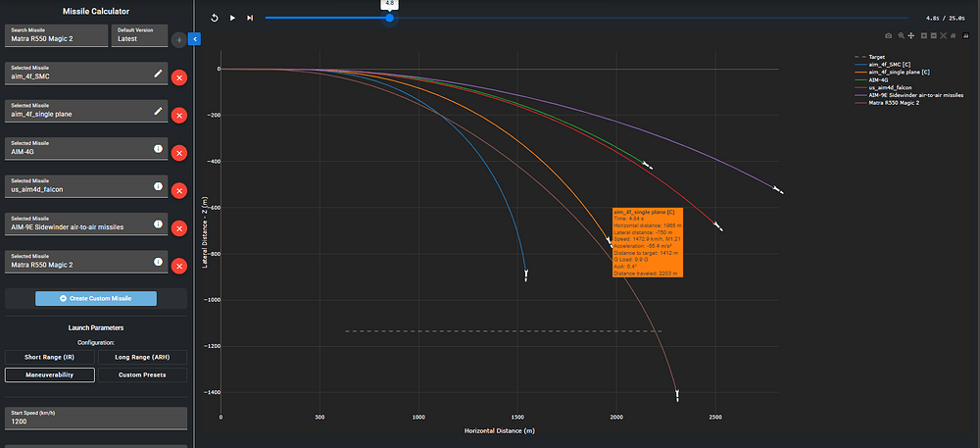Open the Custom Presets configuration
This screenshot has height=448, width=980.
[x=142, y=374]
